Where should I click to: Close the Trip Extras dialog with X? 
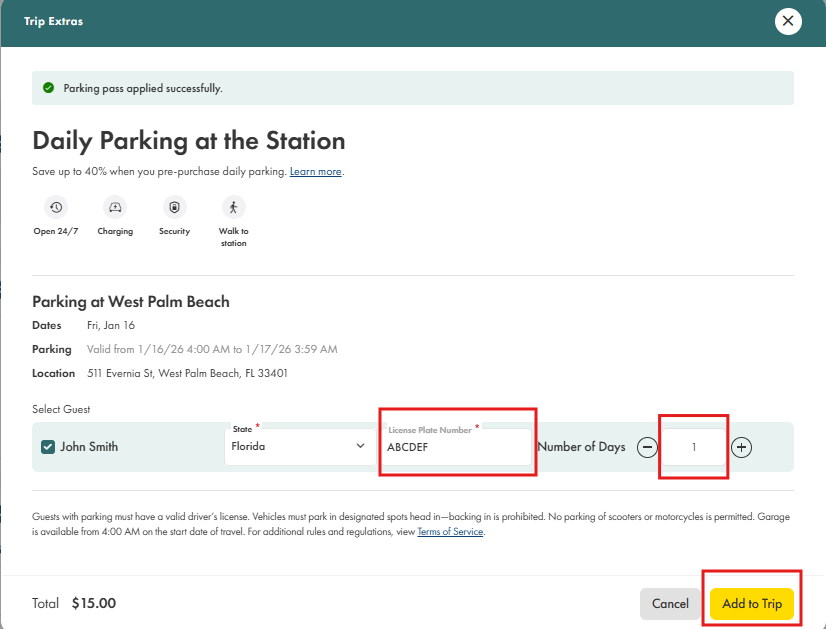(x=788, y=21)
